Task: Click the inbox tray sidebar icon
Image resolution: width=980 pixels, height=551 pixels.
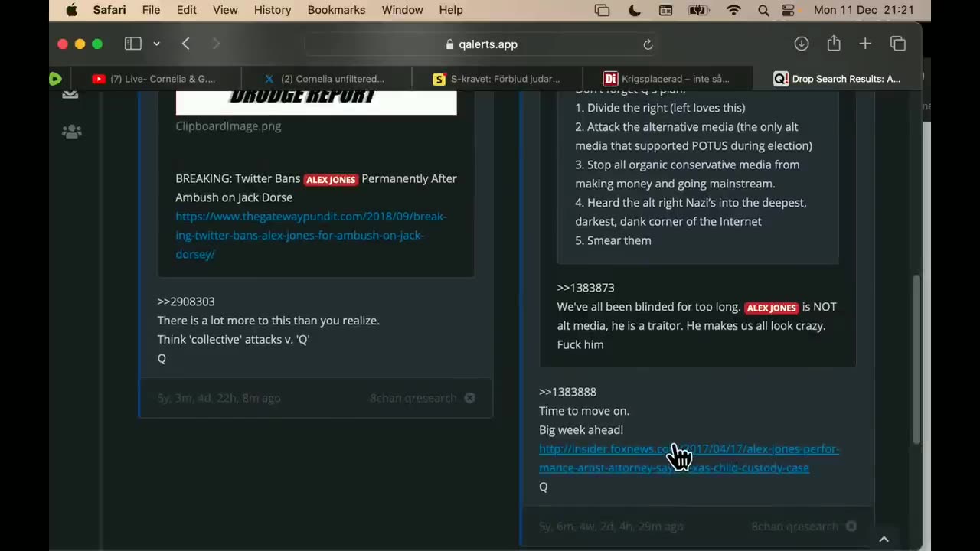Action: click(70, 94)
